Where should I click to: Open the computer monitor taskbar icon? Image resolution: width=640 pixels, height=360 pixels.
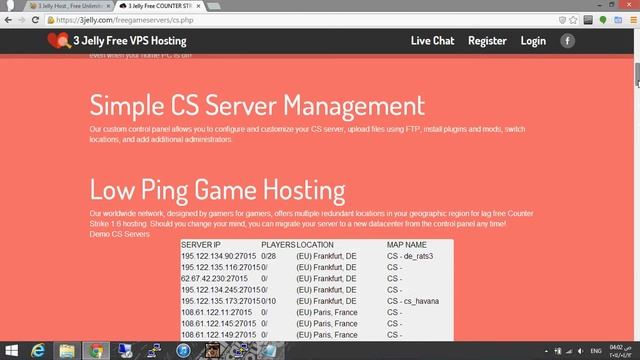pyautogui.click(x=125, y=351)
